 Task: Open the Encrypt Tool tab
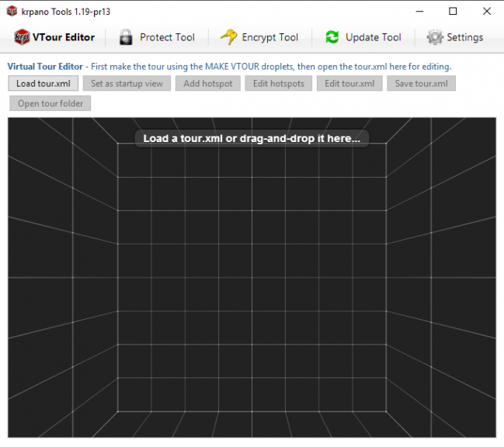point(259,37)
